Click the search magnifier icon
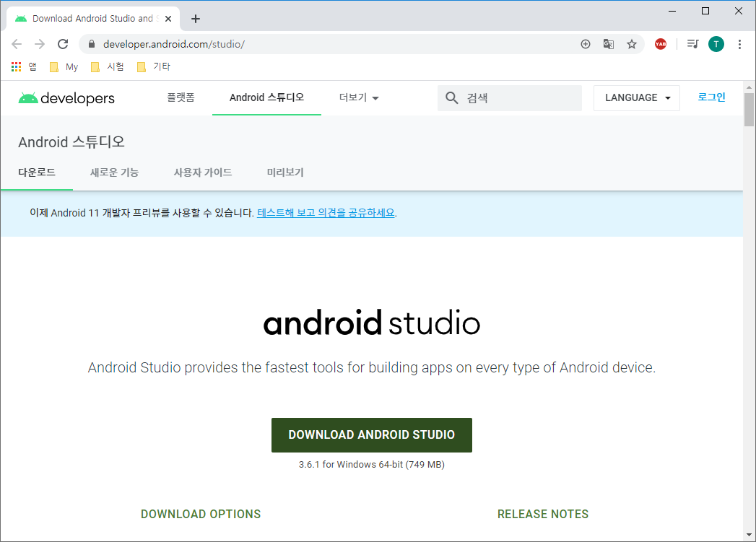Viewport: 756px width, 542px height. [x=452, y=98]
